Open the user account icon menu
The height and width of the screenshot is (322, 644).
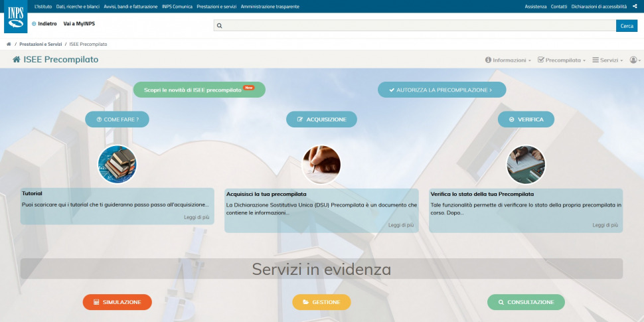(x=635, y=60)
